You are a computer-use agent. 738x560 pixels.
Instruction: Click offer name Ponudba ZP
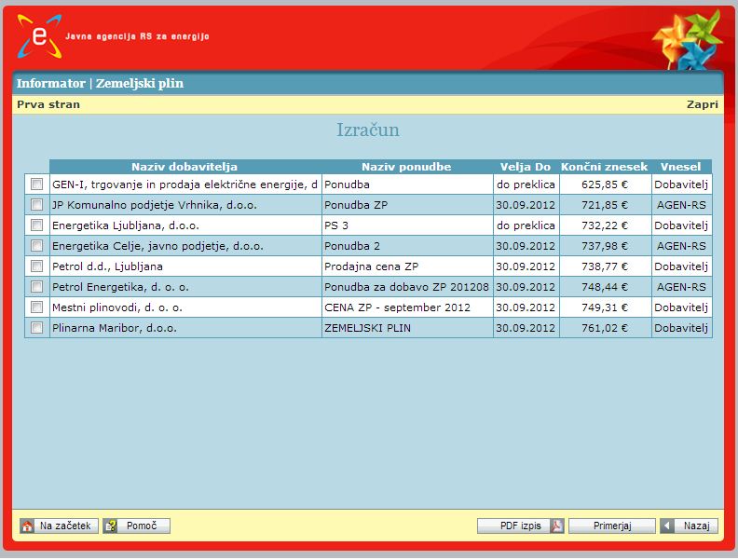tap(356, 205)
